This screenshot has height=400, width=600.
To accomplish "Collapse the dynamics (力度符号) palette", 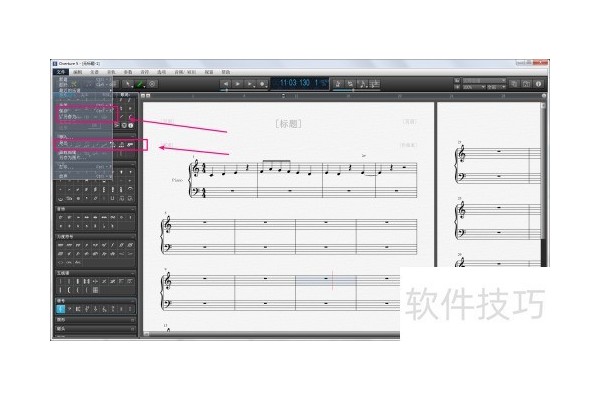I will tap(132, 237).
